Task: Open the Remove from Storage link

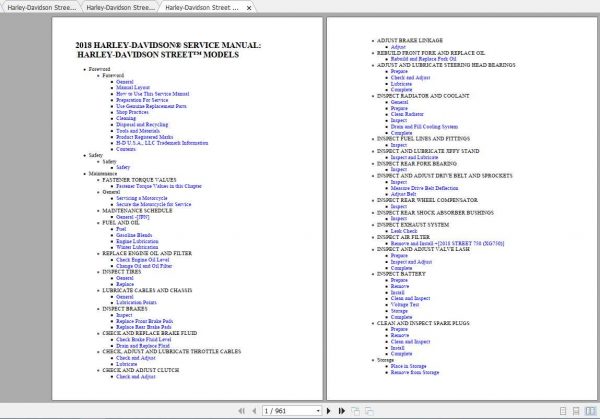Action: point(415,372)
